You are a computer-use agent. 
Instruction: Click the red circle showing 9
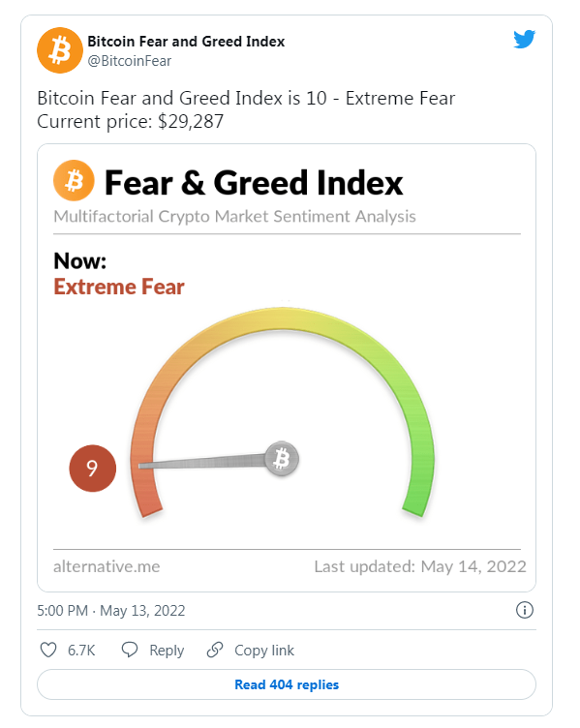92,468
